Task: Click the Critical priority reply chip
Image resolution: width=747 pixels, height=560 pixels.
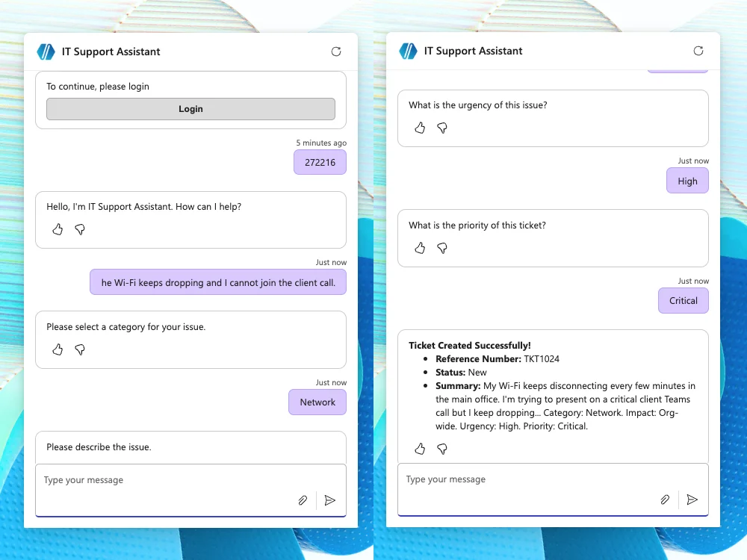Action: pos(683,300)
